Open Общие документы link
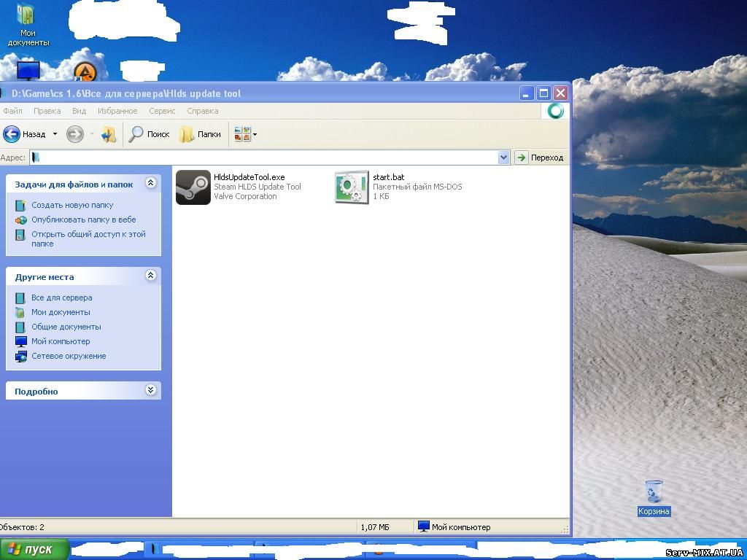Image resolution: width=747 pixels, height=560 pixels. click(66, 327)
